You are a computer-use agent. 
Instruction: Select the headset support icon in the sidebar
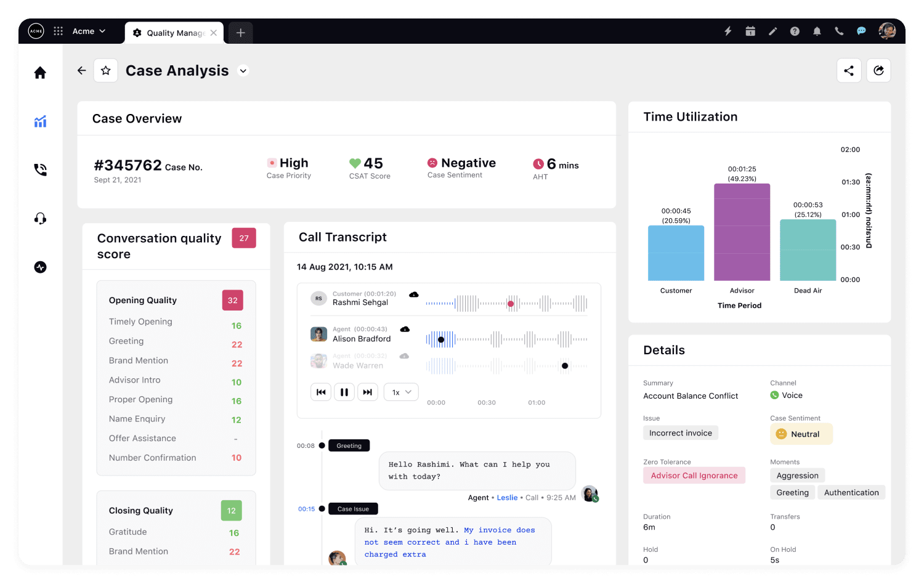point(39,218)
